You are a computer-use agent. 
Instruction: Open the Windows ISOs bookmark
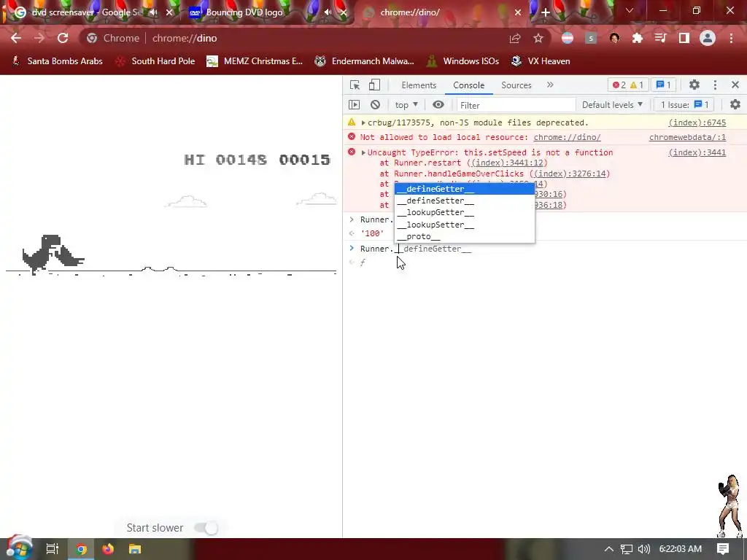(463, 61)
